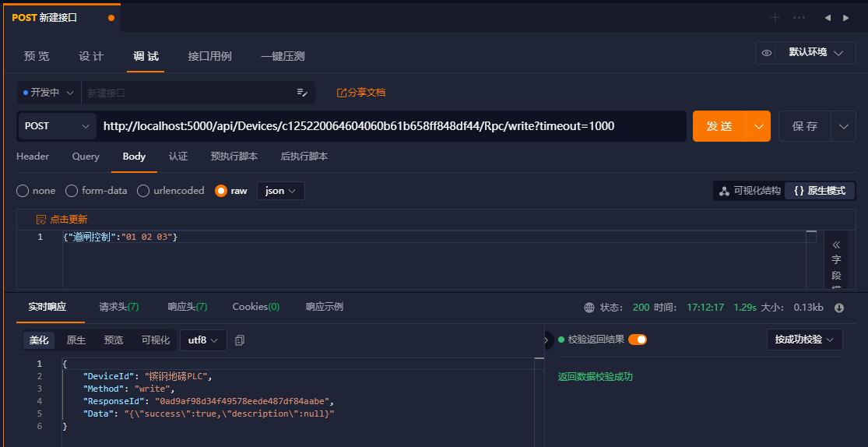The height and width of the screenshot is (447, 868).
Task: Click the visual structure tree icon
Action: point(723,191)
